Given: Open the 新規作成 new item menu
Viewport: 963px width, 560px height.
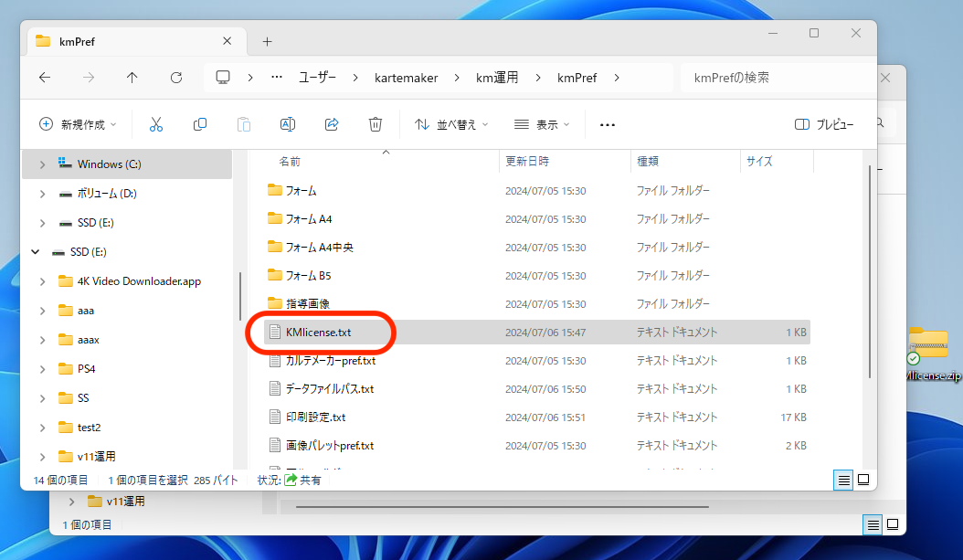Looking at the screenshot, I should click(79, 124).
